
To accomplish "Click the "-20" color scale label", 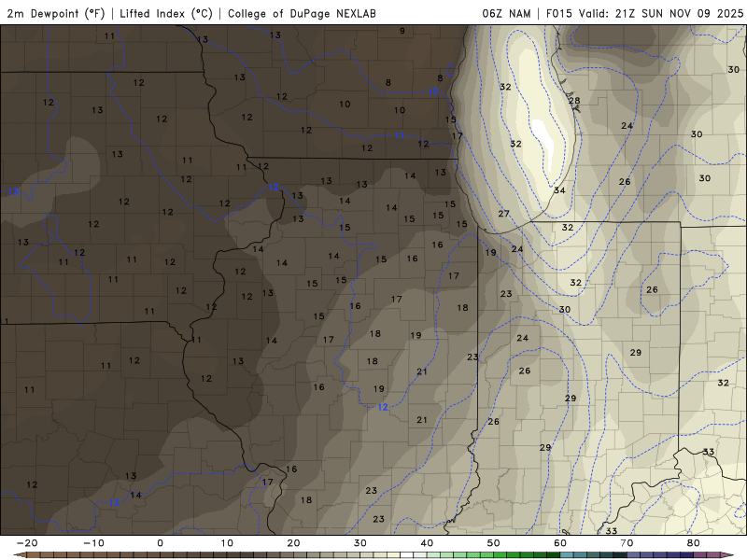I will coord(27,543).
